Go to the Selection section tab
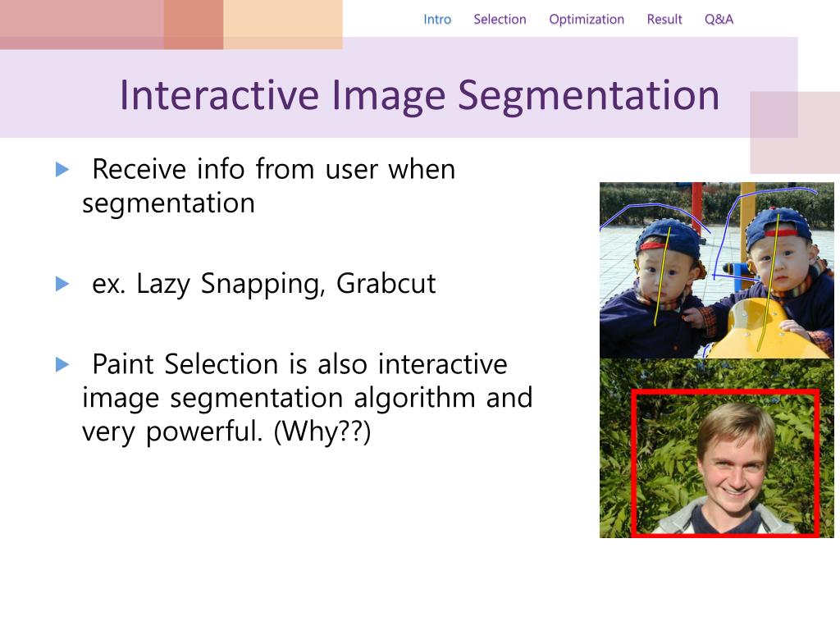Screen dimensions: 840x630 point(500,20)
